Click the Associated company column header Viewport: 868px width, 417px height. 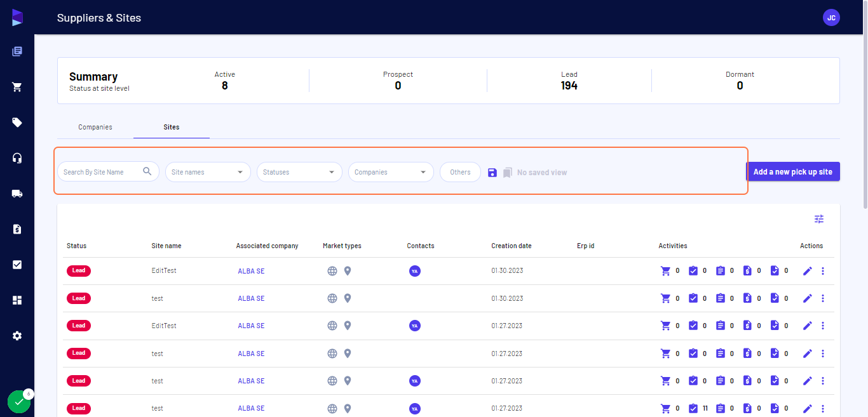point(267,246)
